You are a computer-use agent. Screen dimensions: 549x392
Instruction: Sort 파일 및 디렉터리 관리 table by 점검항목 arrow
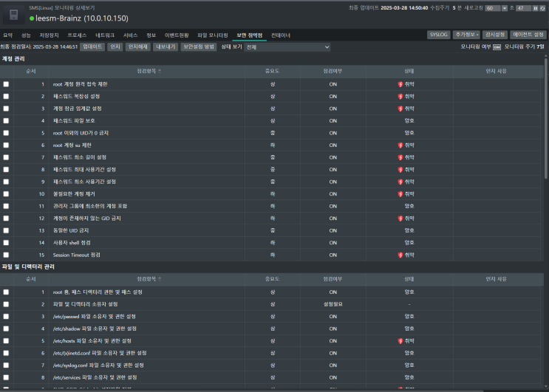point(160,279)
